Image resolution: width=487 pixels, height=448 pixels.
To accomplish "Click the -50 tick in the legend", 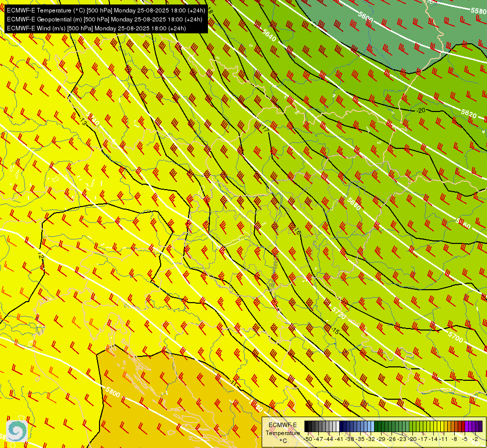I will click(x=308, y=440).
